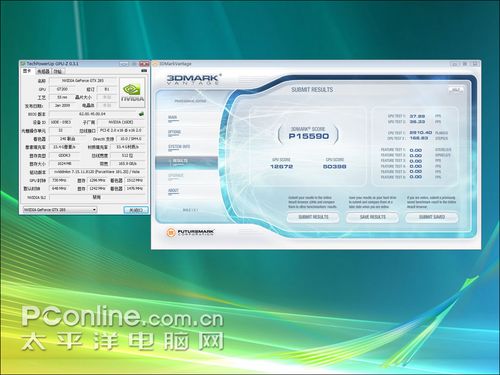Click the SUBMIT SAVED button

(x=432, y=217)
